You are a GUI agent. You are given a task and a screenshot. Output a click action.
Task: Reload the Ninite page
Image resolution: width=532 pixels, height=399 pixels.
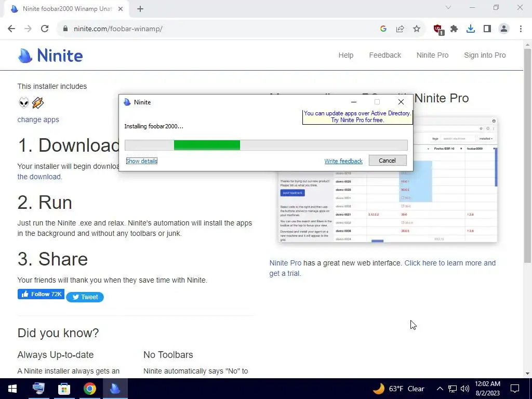tap(45, 29)
